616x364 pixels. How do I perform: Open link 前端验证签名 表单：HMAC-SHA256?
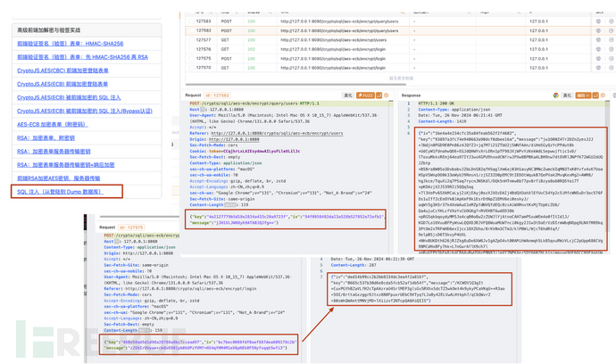[71, 44]
